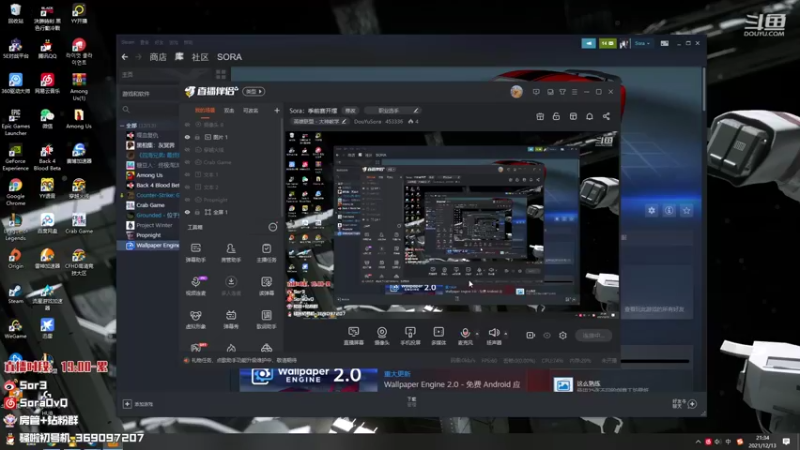Click the info icon in Steam game page

tap(669, 210)
